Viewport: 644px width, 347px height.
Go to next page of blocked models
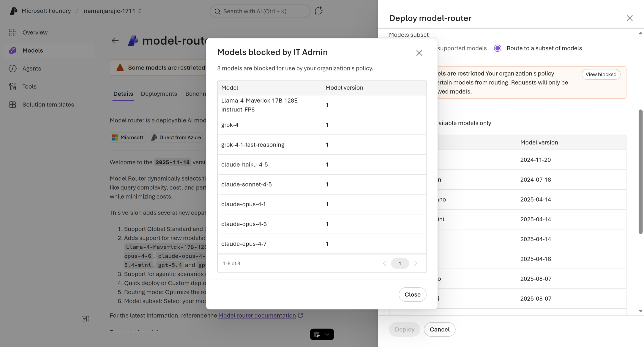coord(416,263)
